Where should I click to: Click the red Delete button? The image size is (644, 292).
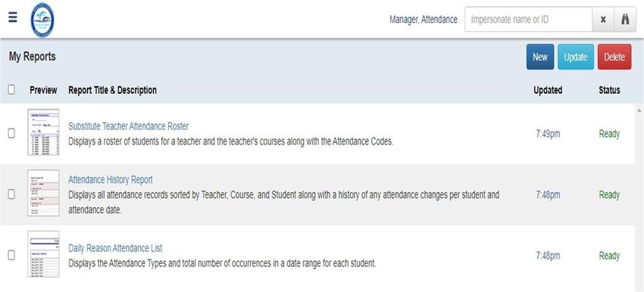click(x=614, y=57)
